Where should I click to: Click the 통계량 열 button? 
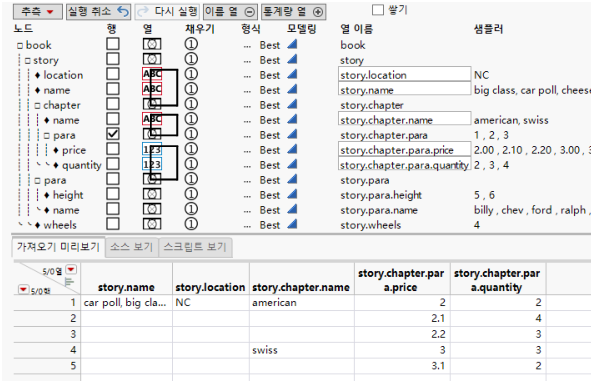(294, 12)
